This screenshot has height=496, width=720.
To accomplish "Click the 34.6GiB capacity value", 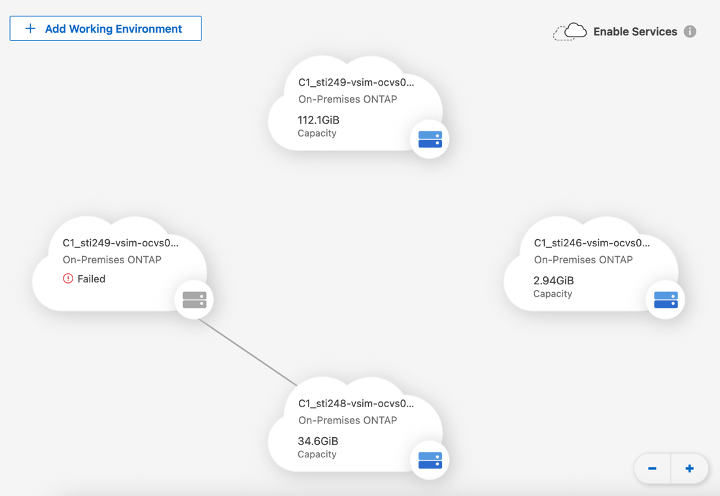I will tap(318, 441).
